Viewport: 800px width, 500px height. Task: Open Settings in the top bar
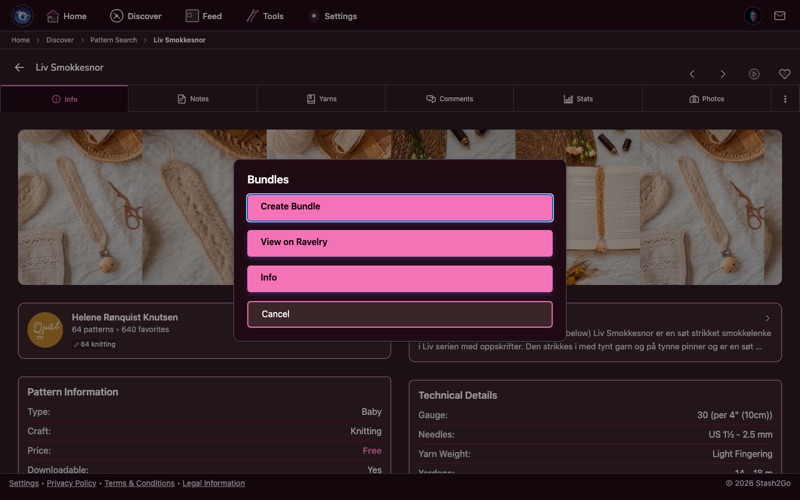[x=333, y=16]
